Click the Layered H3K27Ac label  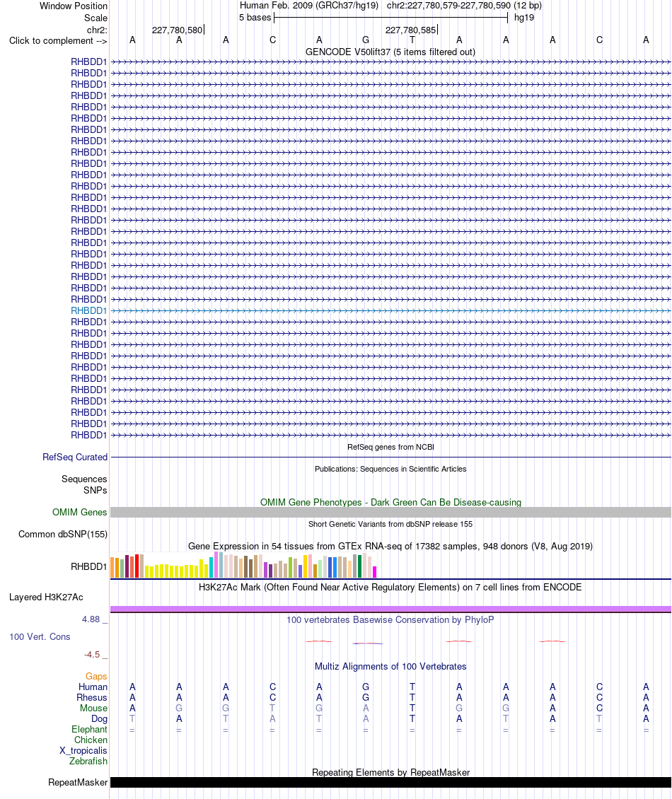pos(46,597)
